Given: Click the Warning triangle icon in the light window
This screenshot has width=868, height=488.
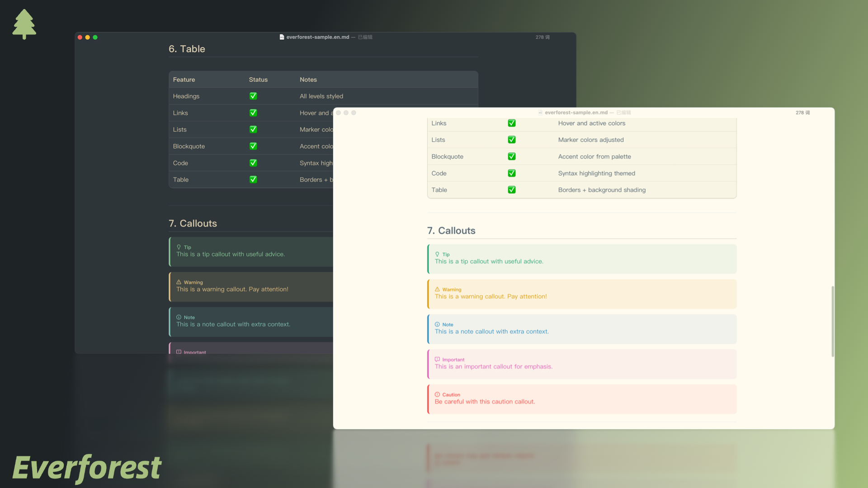Looking at the screenshot, I should pos(437,289).
